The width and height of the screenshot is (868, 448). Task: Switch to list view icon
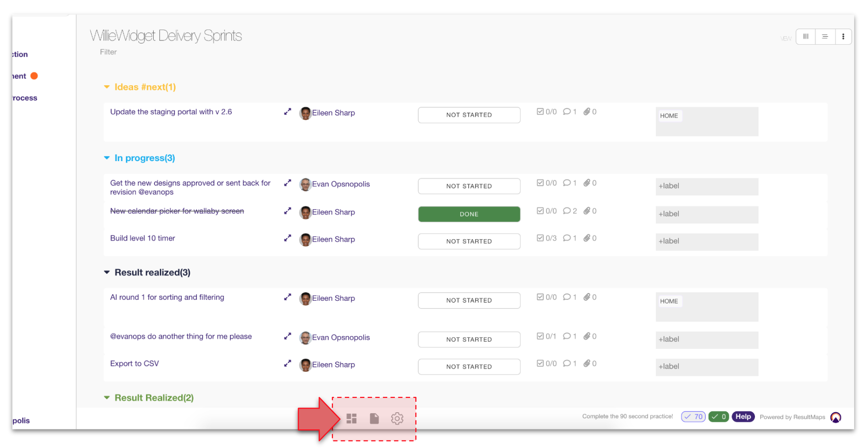(x=825, y=36)
